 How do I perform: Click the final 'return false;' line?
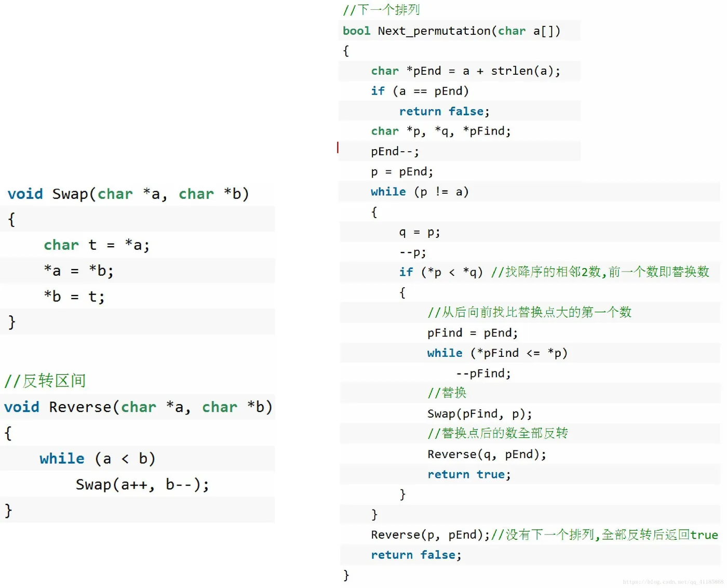coord(416,555)
